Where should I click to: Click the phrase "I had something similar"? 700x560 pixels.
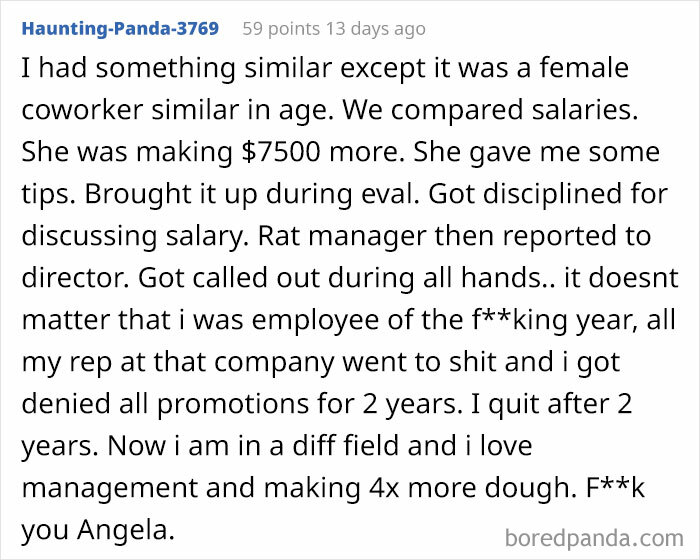click(148, 70)
